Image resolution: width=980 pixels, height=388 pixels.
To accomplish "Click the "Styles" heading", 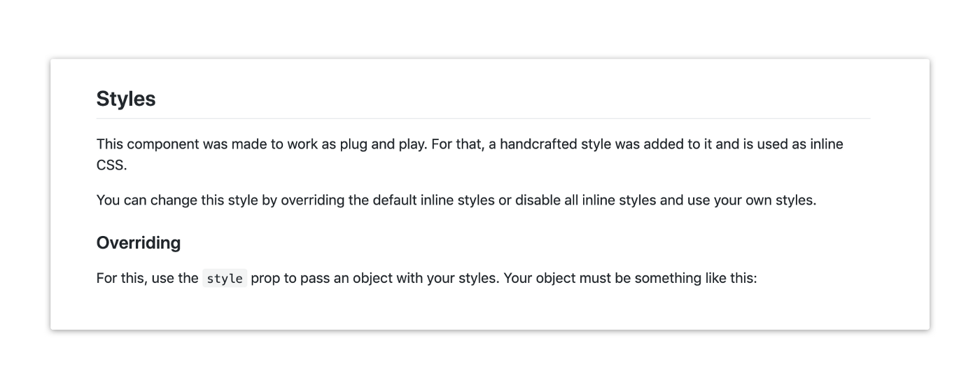I will click(x=126, y=99).
